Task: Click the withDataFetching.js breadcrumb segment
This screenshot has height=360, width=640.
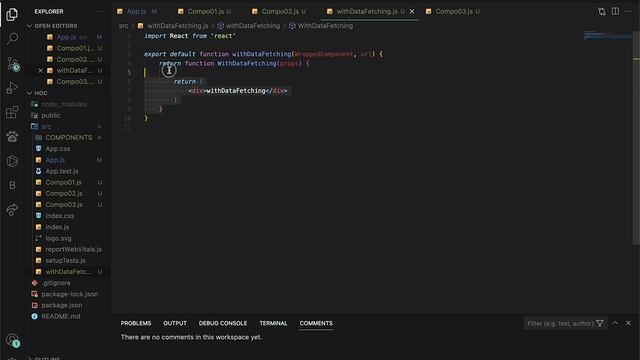Action: pyautogui.click(x=178, y=26)
